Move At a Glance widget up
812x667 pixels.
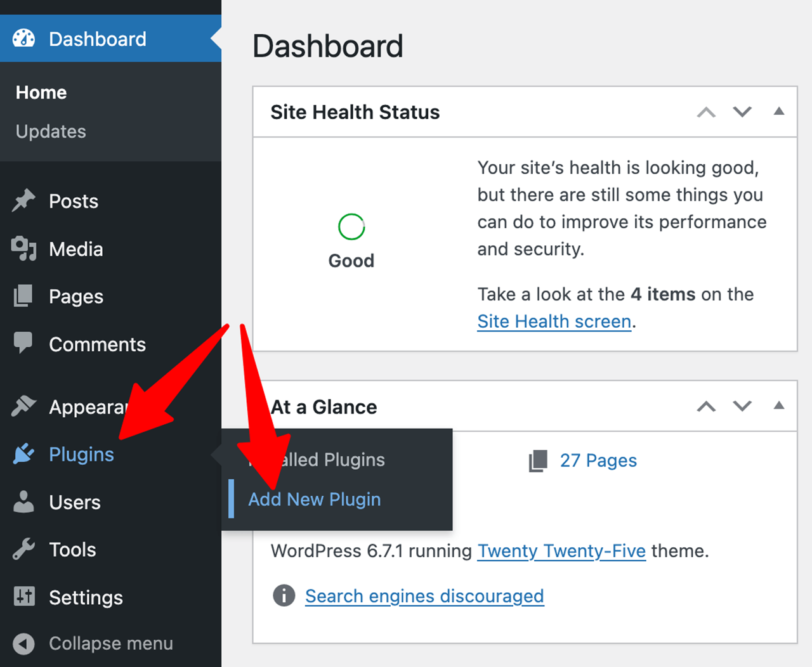706,406
